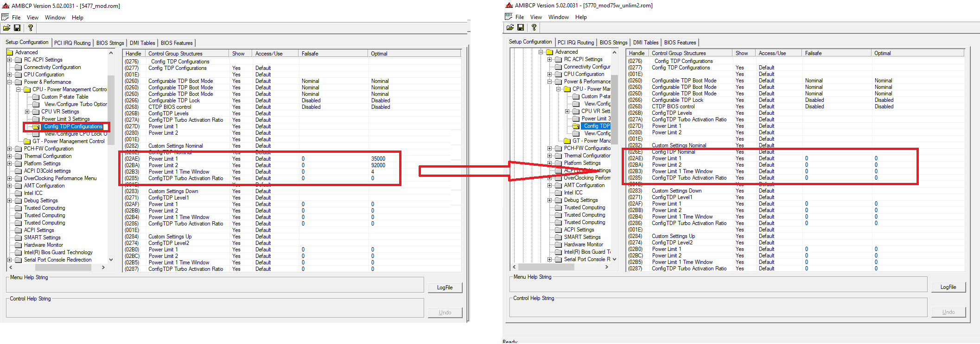Click left arrow of right tree horizontal scrollbar

pyautogui.click(x=514, y=267)
